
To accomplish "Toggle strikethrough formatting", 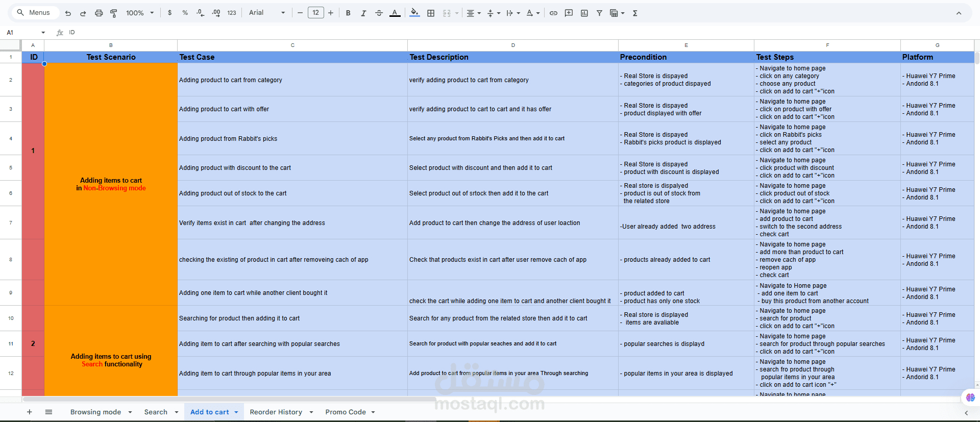I will point(379,13).
